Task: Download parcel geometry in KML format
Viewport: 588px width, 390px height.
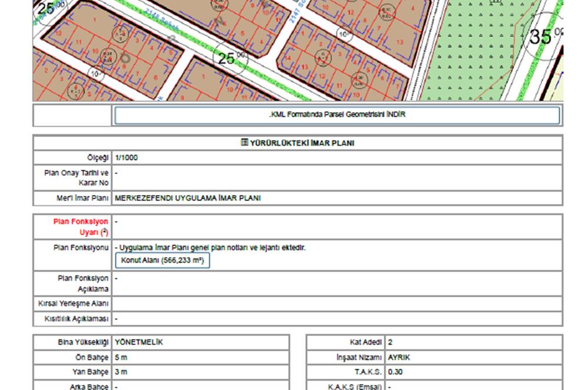Action: click(337, 115)
